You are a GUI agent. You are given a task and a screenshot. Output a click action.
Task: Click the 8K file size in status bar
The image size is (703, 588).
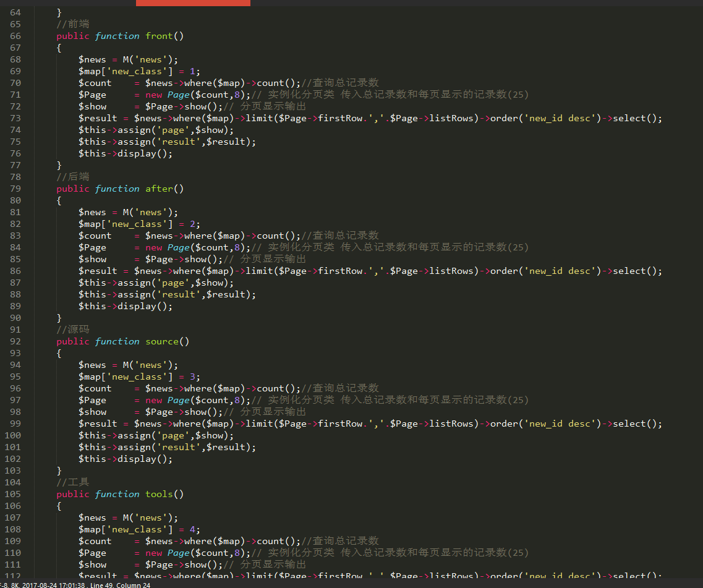(15, 585)
